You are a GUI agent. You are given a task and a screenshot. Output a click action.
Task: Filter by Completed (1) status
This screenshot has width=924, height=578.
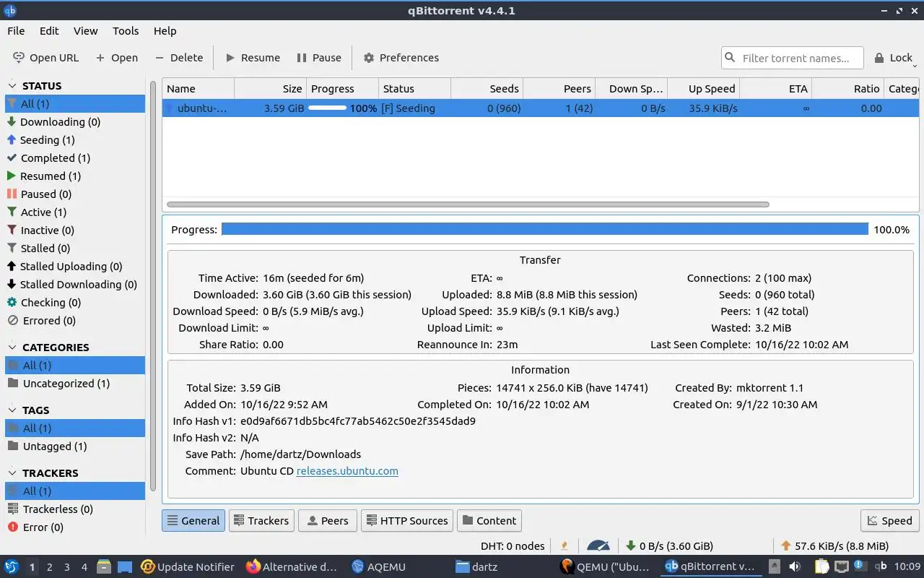click(75, 158)
